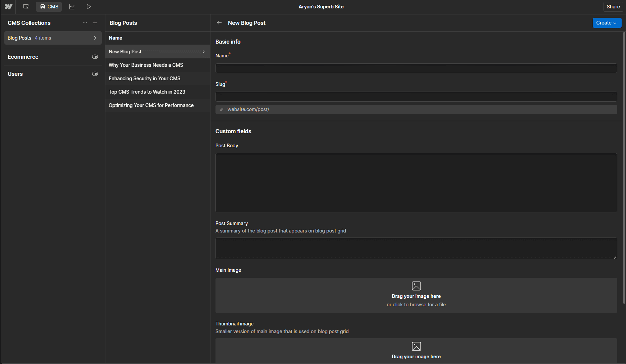The width and height of the screenshot is (626, 364).
Task: Open 'Enhancing Security in Your CMS' post
Action: [157, 79]
